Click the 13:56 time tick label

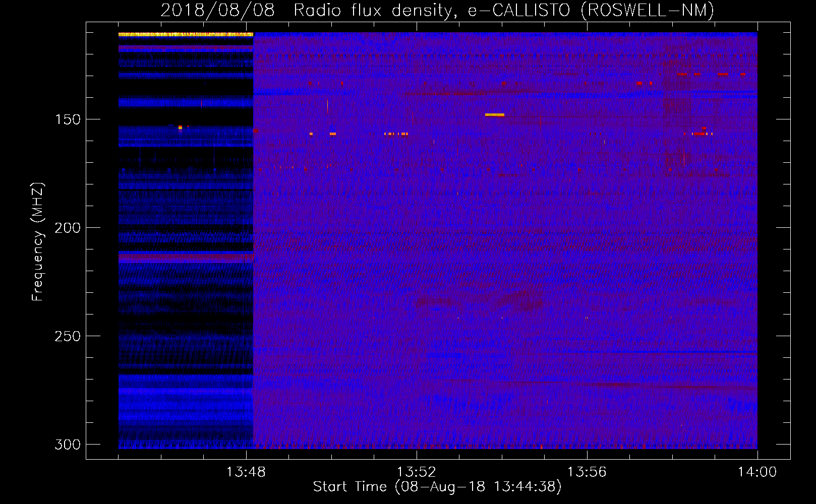coord(587,472)
